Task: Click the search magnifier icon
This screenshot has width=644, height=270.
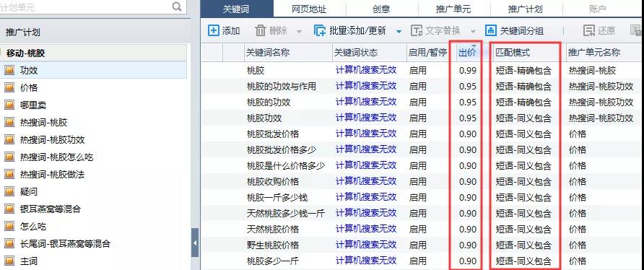Action: pyautogui.click(x=177, y=6)
